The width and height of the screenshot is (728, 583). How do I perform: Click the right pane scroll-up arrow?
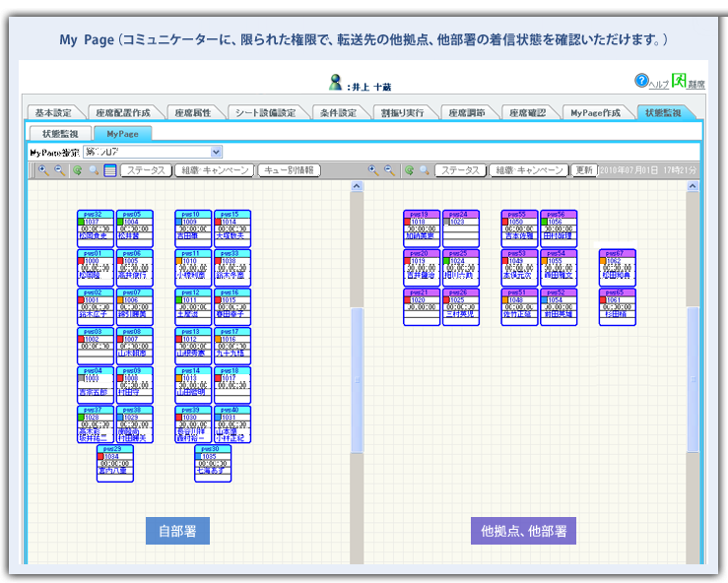pyautogui.click(x=693, y=186)
